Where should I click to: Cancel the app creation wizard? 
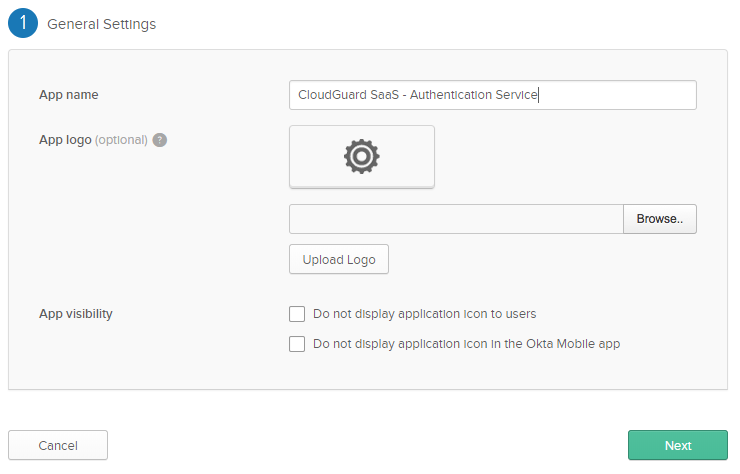58,445
